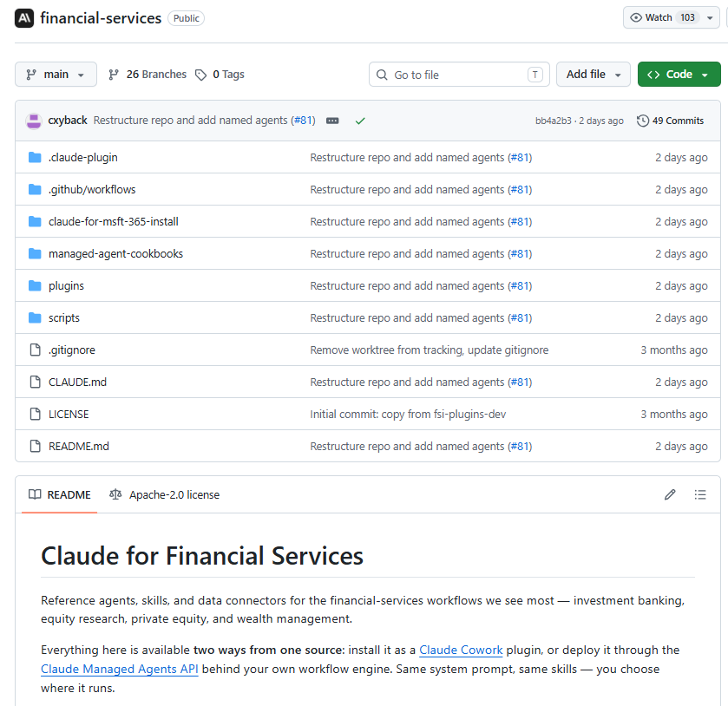Open the .claude-plugin folder name
This screenshot has width=728, height=706.
click(x=82, y=157)
